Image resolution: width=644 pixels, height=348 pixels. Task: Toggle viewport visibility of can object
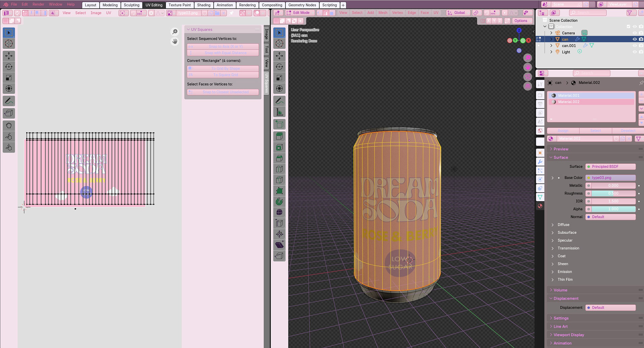coord(634,39)
